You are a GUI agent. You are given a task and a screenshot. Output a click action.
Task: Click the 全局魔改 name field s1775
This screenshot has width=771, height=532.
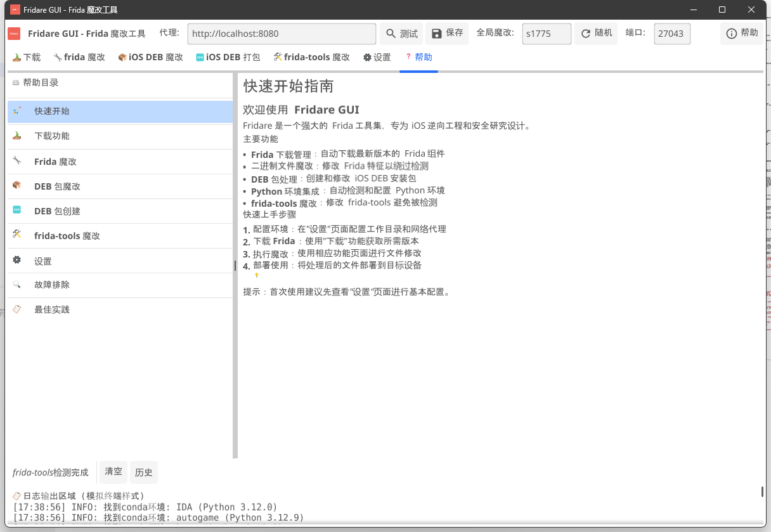[x=547, y=34]
